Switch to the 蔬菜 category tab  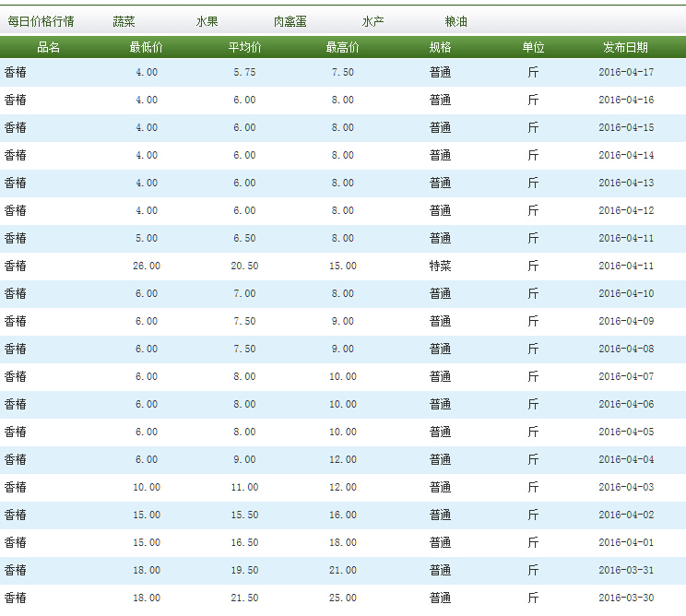point(124,21)
